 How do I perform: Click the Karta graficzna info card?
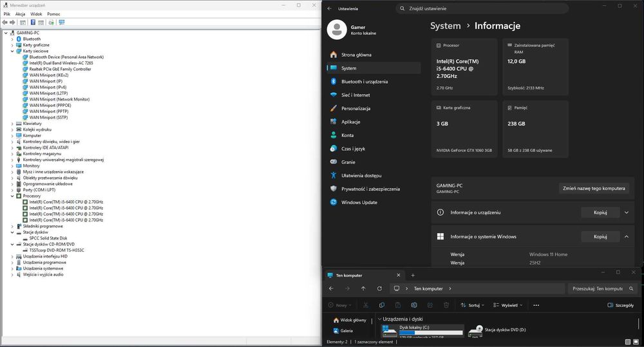[x=464, y=129]
